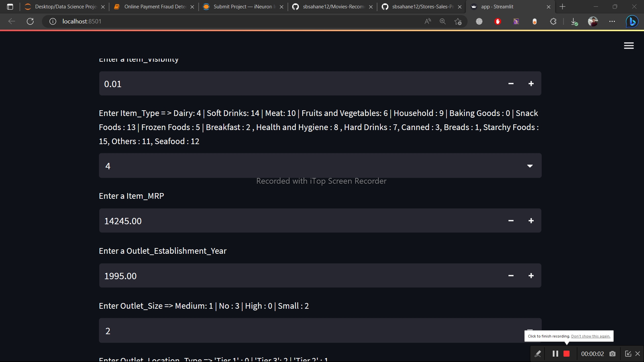Add page to favorites star icon
The width and height of the screenshot is (644, 362).
coord(458,21)
